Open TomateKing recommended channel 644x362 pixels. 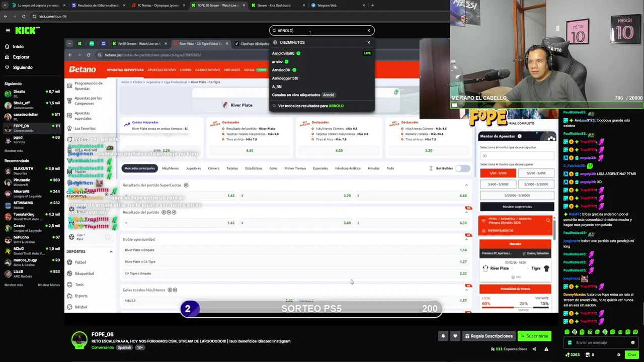[x=32, y=217]
